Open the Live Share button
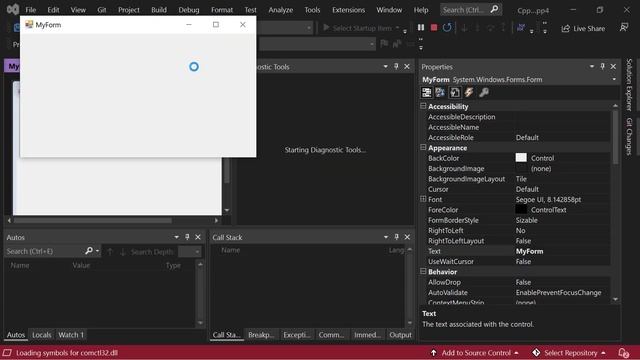640x360 pixels. [x=583, y=28]
